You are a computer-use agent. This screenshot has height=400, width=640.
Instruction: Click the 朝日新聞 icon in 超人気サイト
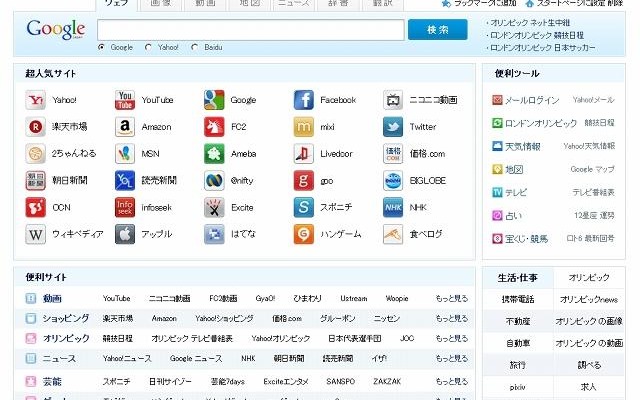coord(36,181)
